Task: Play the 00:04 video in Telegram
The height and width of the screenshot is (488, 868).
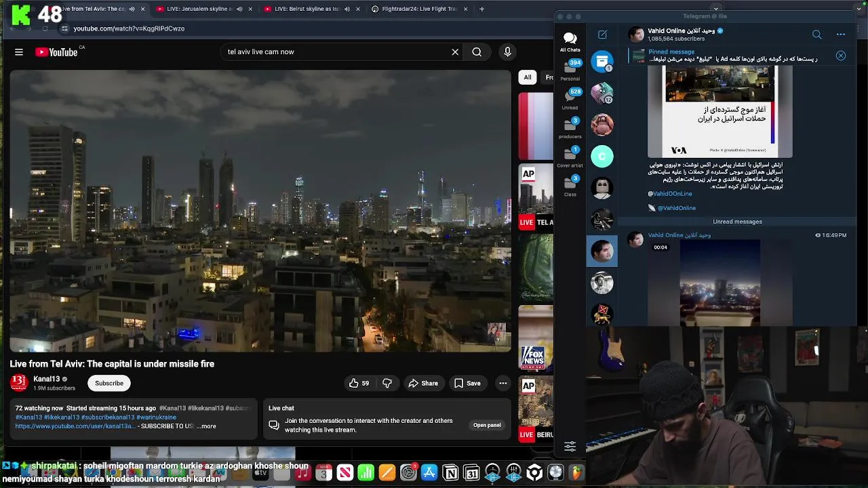Action: click(719, 283)
